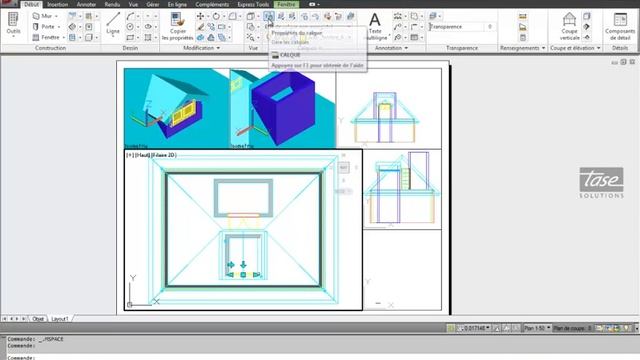Open the Mur tool dropdown arrow
Image resolution: width=640 pixels, height=360 pixels.
click(x=56, y=16)
